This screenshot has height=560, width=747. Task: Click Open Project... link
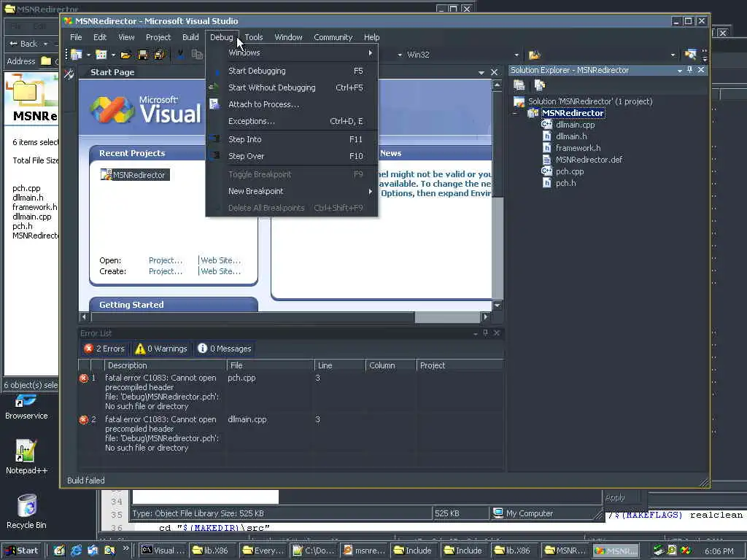(166, 260)
